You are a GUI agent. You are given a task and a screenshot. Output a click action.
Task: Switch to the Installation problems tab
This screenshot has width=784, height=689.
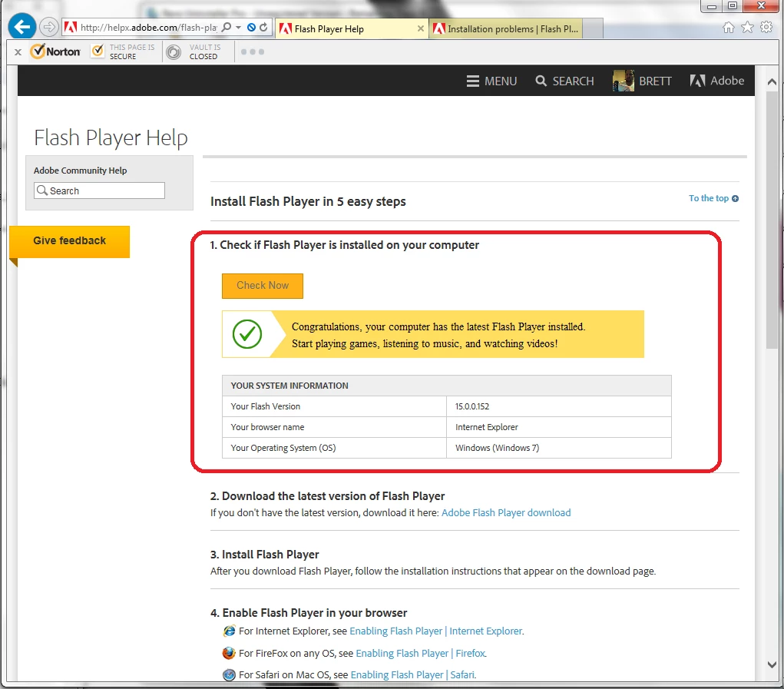pos(505,29)
